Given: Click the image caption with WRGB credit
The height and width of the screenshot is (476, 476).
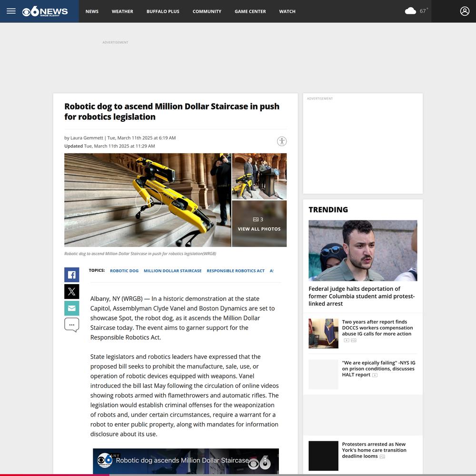Looking at the screenshot, I should 140,254.
